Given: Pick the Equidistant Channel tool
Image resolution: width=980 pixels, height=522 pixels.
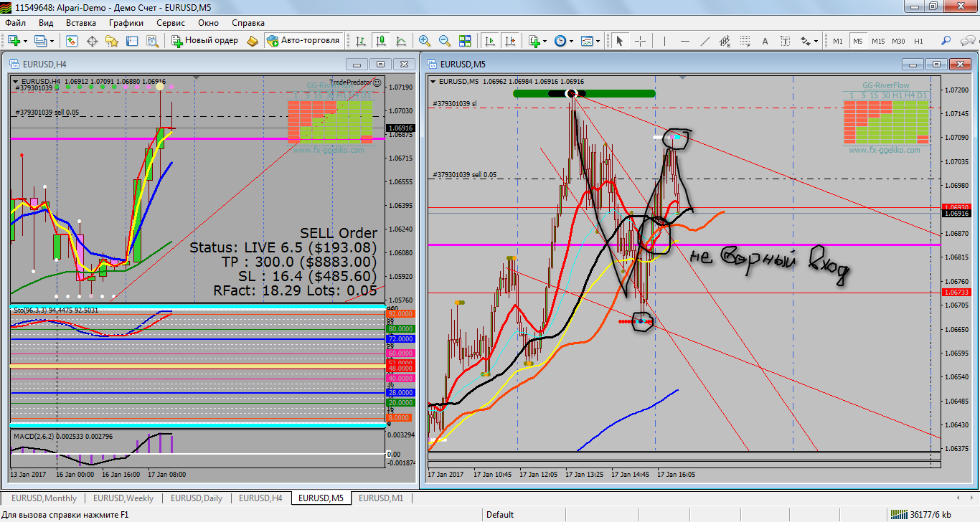Looking at the screenshot, I should tap(725, 41).
